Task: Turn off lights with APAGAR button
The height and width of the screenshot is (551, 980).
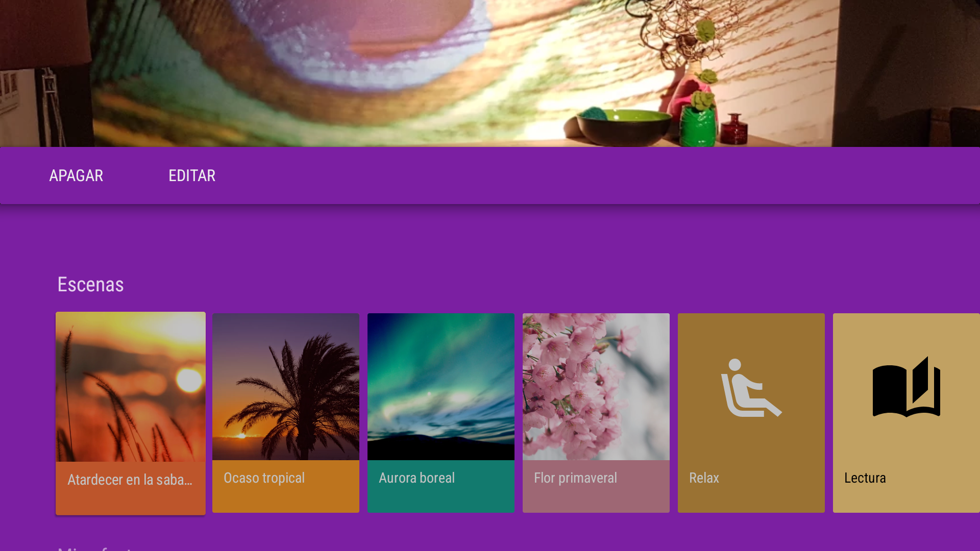Action: click(x=76, y=176)
